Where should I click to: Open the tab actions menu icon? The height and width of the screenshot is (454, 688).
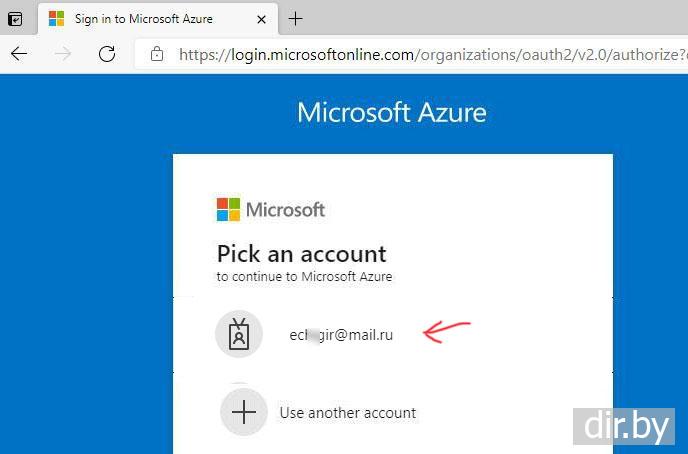click(15, 19)
